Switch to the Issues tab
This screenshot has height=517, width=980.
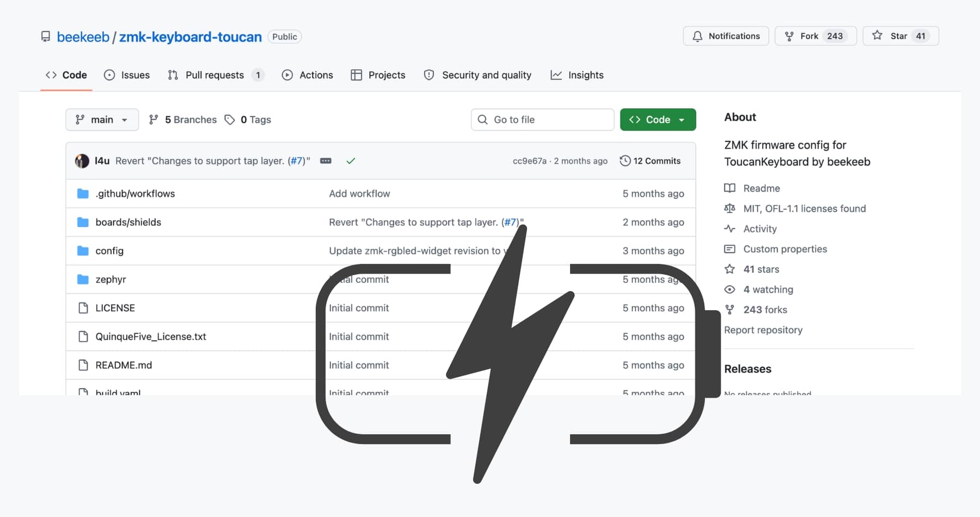click(x=127, y=75)
